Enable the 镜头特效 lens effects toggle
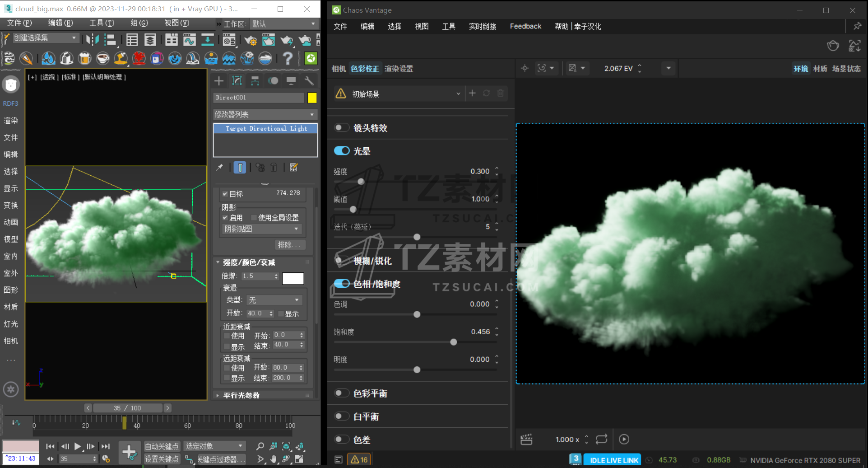868x468 pixels. coord(342,128)
